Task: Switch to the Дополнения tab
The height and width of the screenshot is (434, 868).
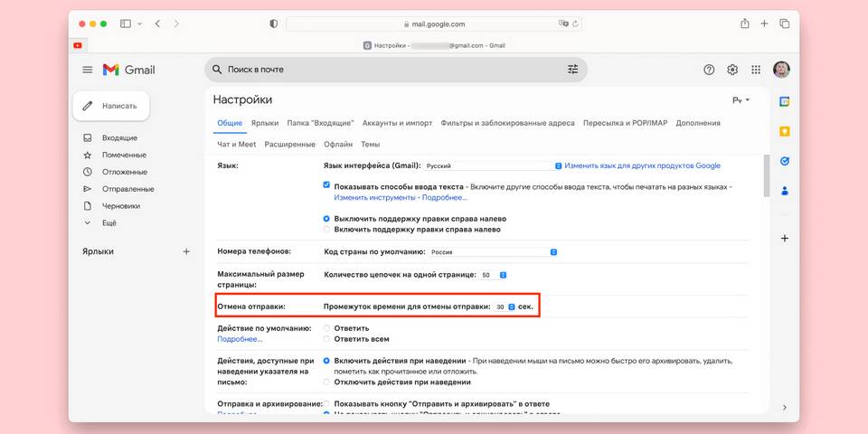Action: (x=697, y=123)
